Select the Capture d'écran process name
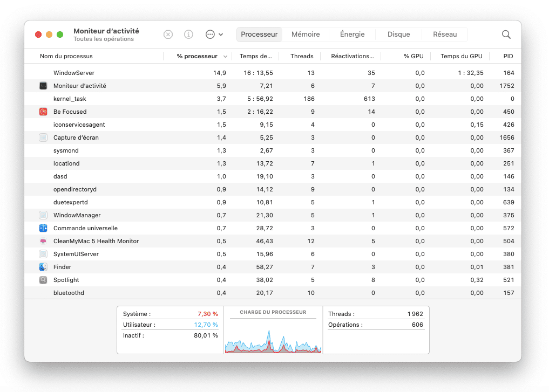 click(76, 137)
